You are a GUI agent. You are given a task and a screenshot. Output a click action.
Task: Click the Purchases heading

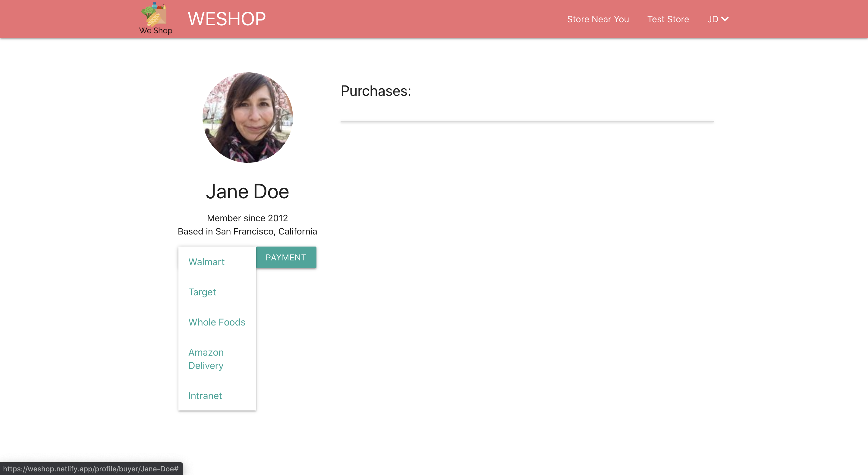[376, 91]
